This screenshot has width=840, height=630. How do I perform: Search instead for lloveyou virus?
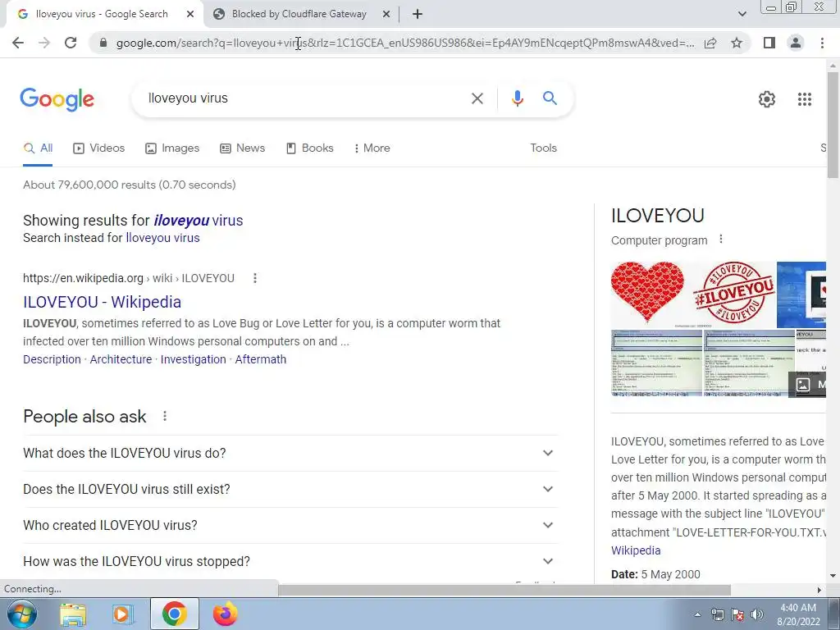click(162, 238)
